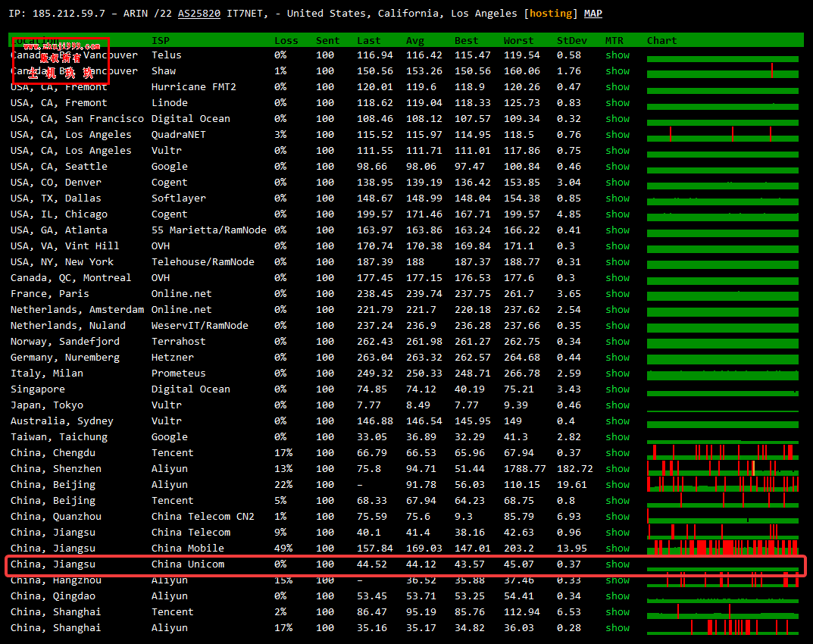Click the Sent column header
Viewport: 813px width, 644px height.
[327, 40]
